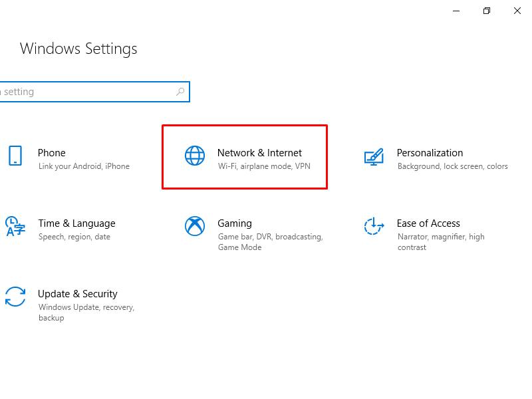Open the Gaming category title
The image size is (532, 399).
(x=235, y=223)
